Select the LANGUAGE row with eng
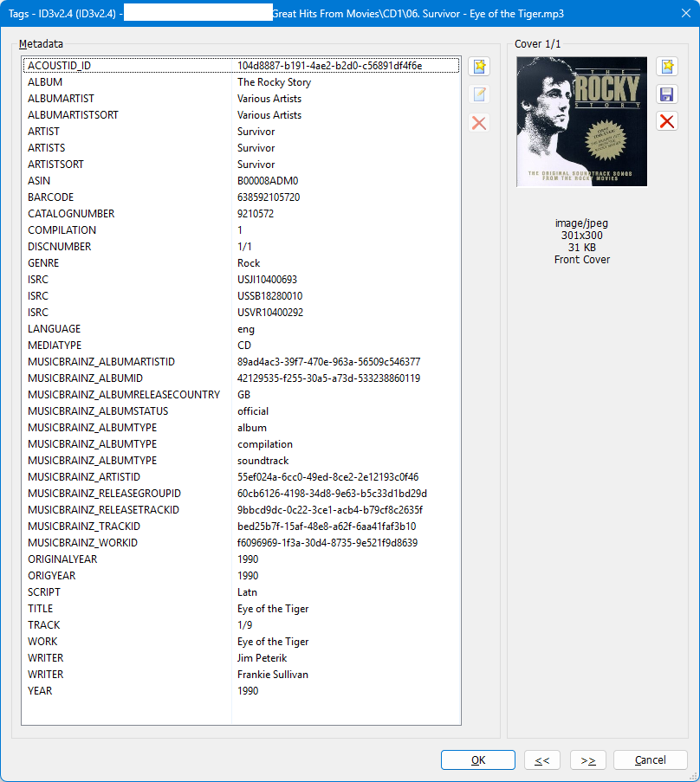700x782 pixels. click(x=241, y=329)
